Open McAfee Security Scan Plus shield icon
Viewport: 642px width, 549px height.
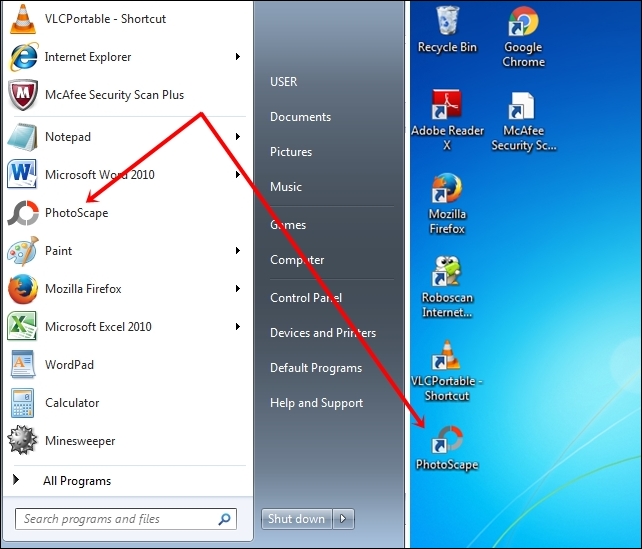[23, 95]
